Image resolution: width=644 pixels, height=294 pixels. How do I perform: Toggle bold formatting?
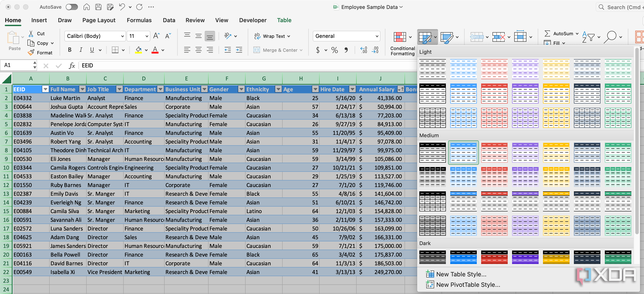70,50
